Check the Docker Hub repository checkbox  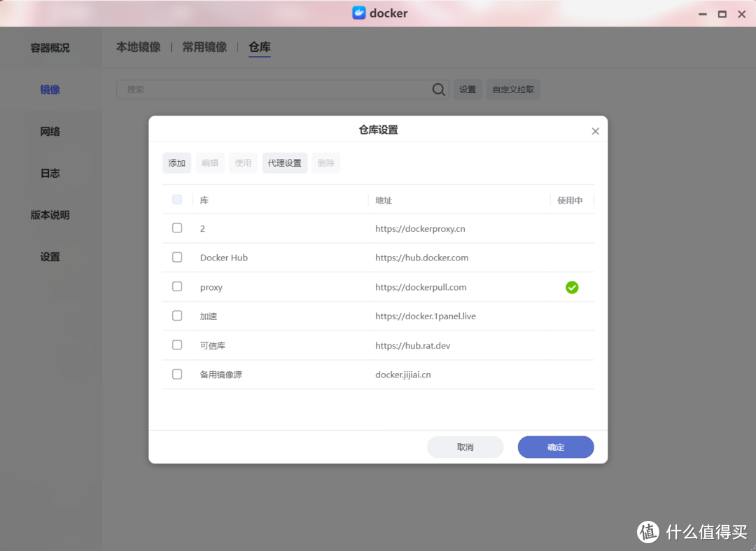(177, 257)
